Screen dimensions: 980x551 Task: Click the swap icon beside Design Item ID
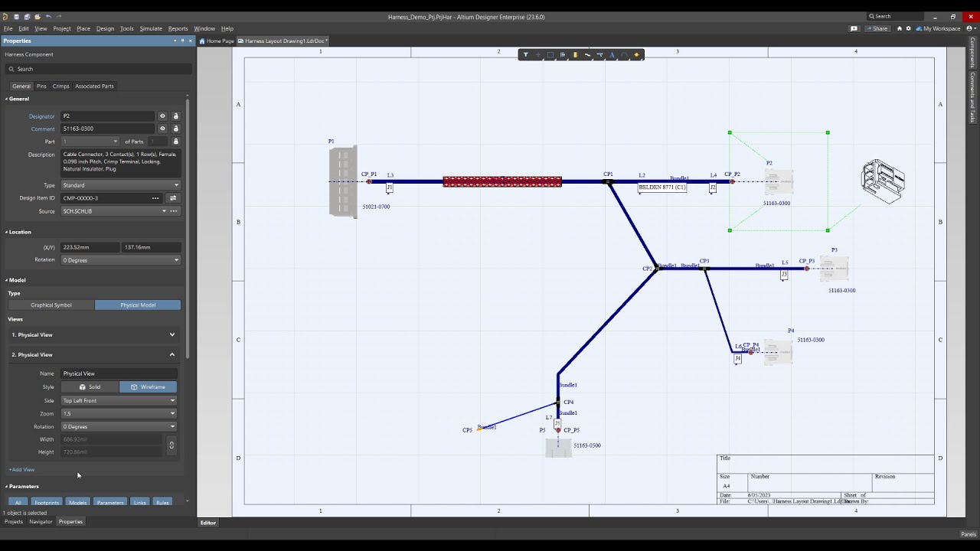coord(173,198)
